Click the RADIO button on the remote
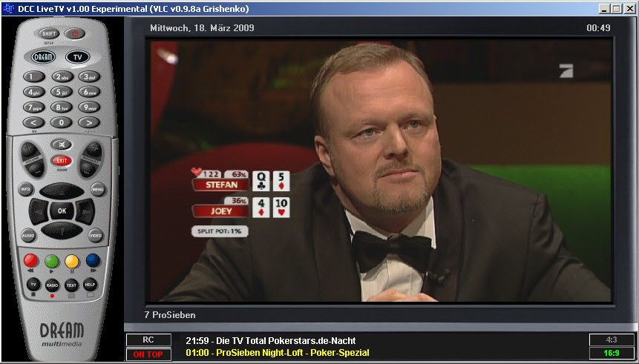The width and height of the screenshot is (639, 364). point(52,285)
